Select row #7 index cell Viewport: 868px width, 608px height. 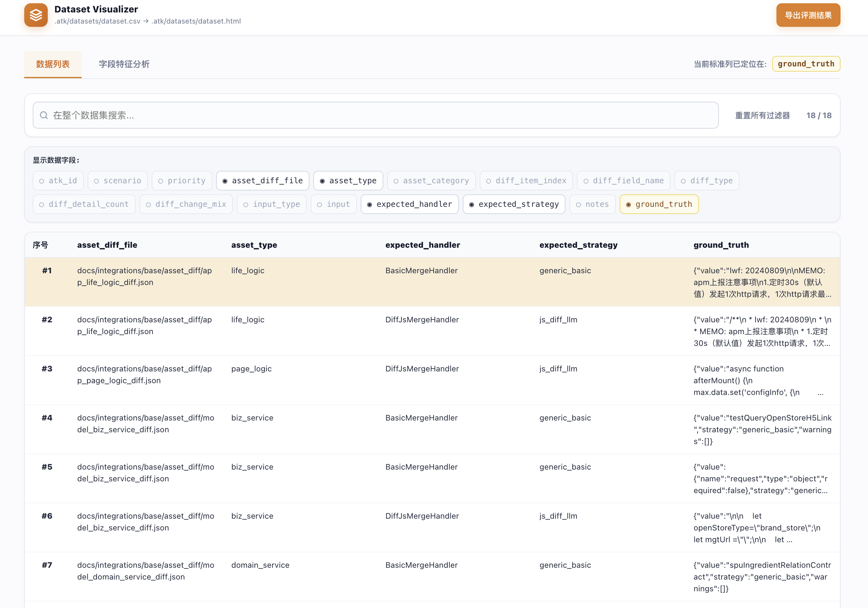click(47, 565)
